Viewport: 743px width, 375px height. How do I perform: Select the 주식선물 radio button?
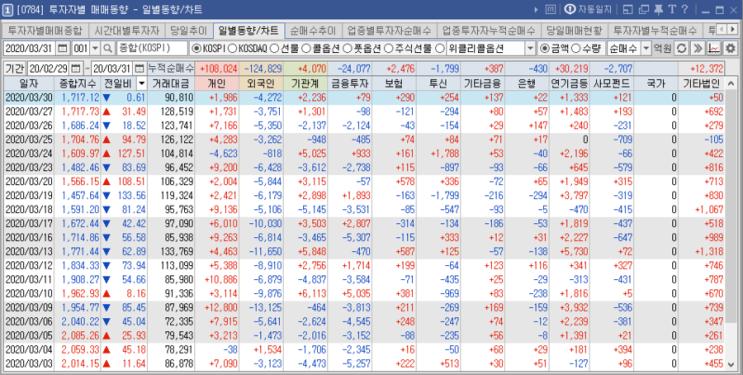click(x=389, y=48)
